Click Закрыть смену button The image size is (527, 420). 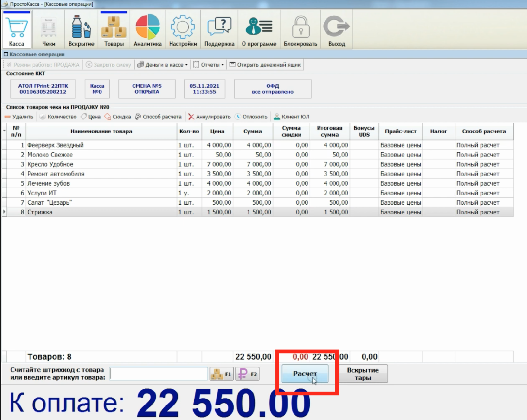pyautogui.click(x=109, y=65)
